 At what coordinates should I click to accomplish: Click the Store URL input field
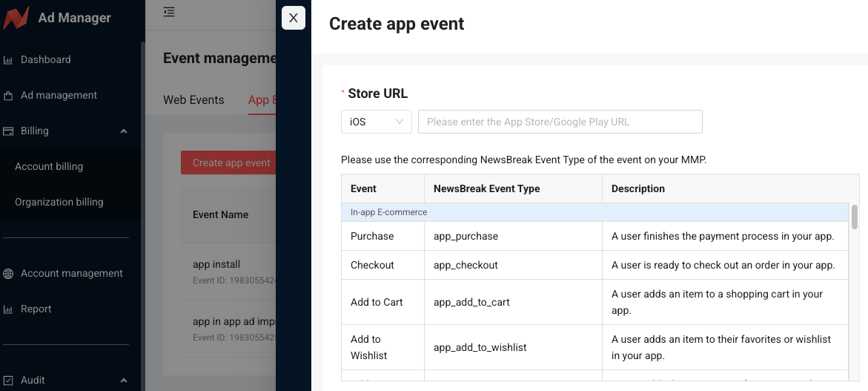[560, 122]
